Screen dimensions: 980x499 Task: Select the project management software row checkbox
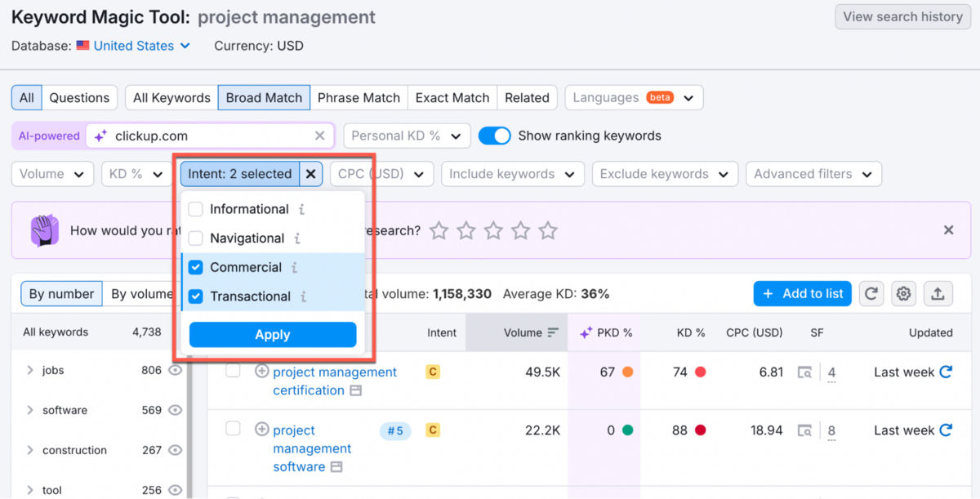233,429
